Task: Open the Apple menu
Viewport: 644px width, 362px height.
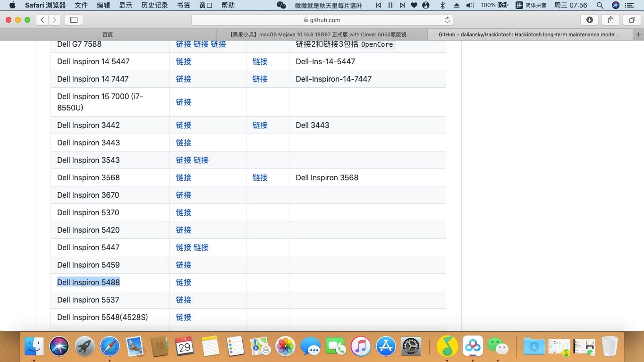Action: 12,5
